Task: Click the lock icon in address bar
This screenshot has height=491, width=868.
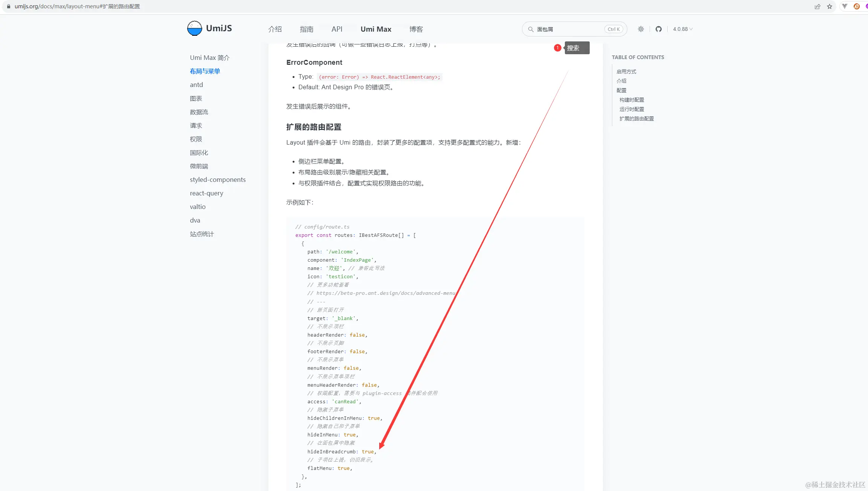Action: point(9,6)
